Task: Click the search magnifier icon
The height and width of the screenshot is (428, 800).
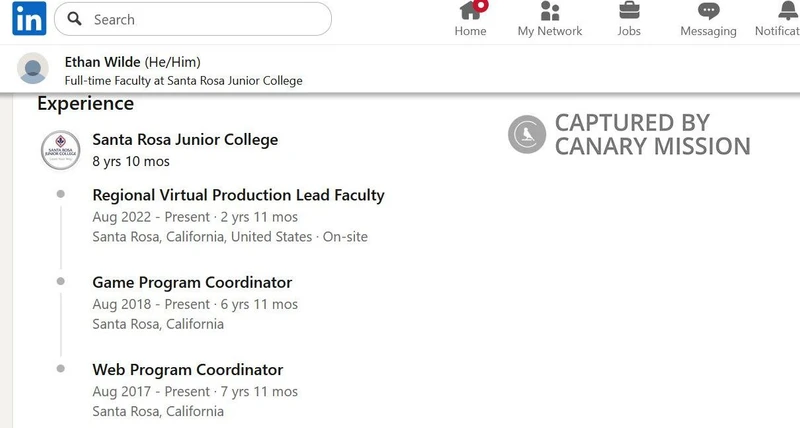Action: click(x=74, y=19)
